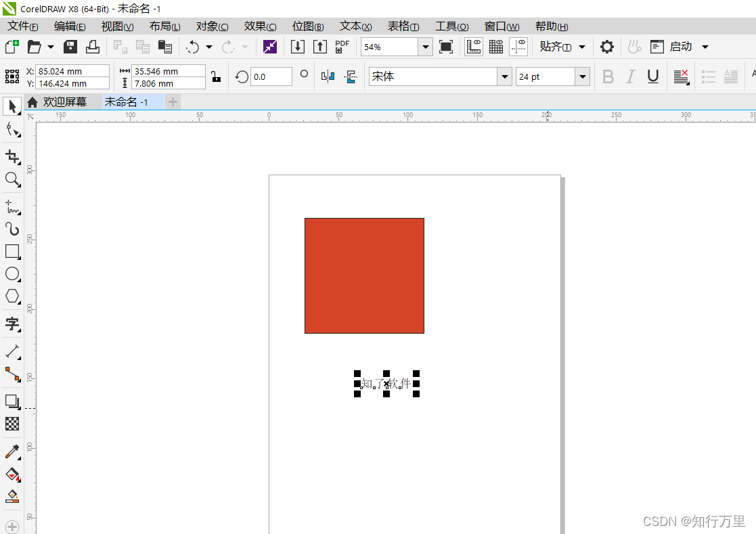756x534 pixels.
Task: Open the 文本 menu
Action: [x=356, y=26]
